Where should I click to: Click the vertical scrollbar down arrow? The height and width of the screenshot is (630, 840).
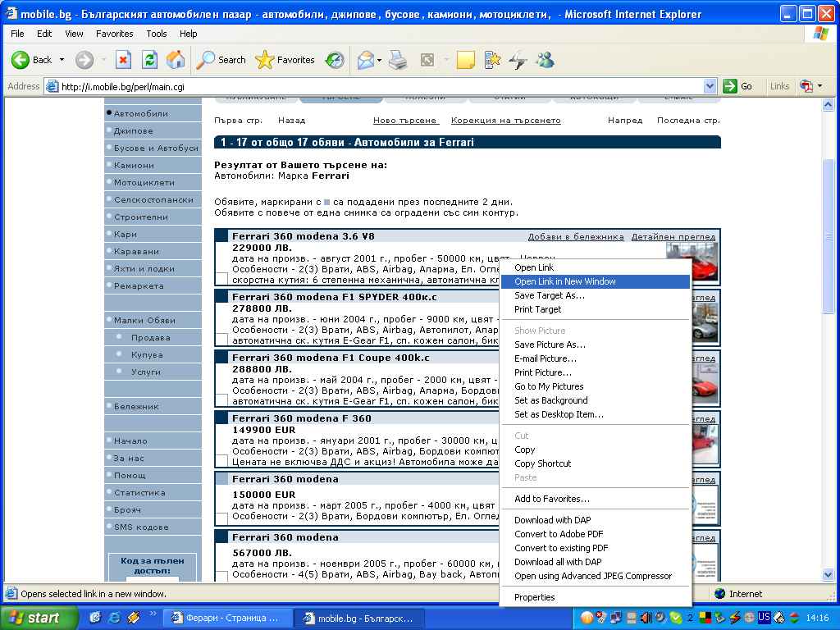pyautogui.click(x=828, y=577)
